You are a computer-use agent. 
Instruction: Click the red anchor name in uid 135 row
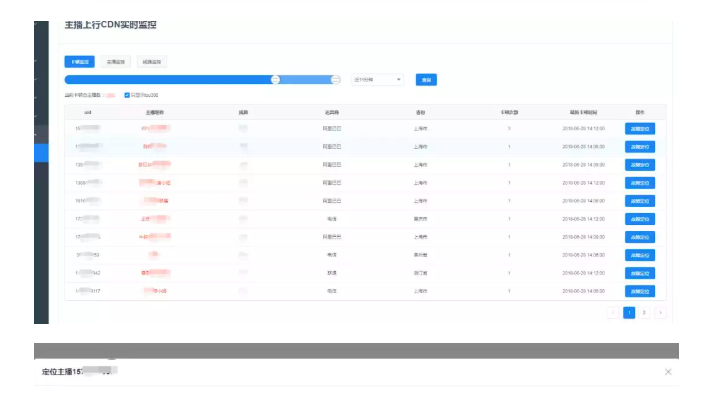pos(154,164)
